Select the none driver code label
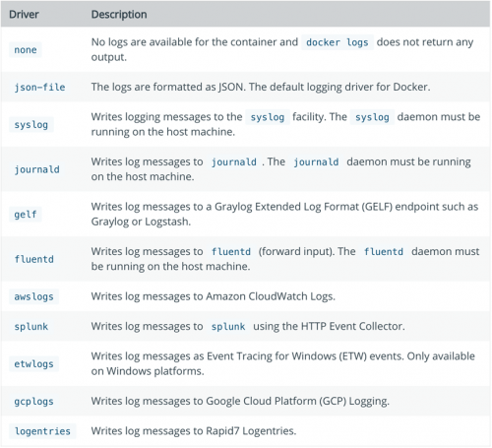Viewport: 492px width, 448px height. click(26, 50)
